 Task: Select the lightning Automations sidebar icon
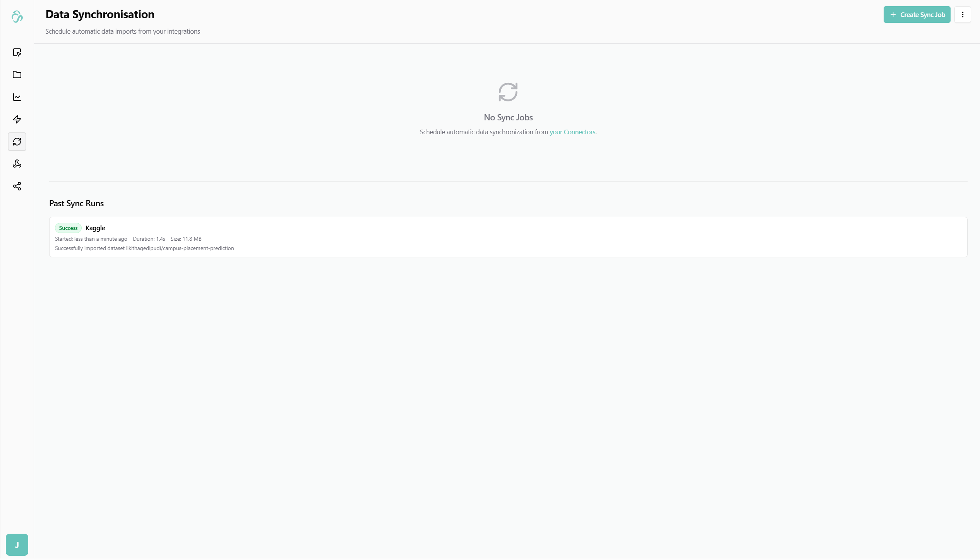coord(17,120)
